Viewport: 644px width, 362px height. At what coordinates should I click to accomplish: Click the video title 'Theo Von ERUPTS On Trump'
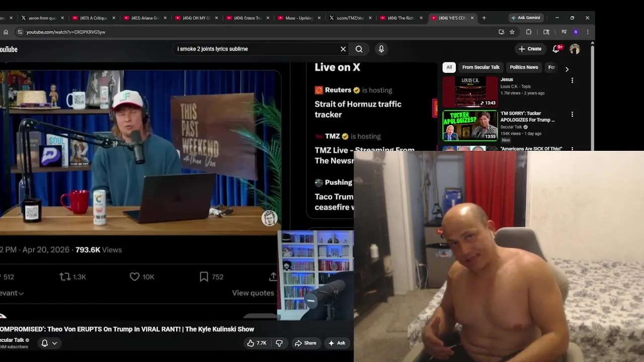[x=127, y=329]
